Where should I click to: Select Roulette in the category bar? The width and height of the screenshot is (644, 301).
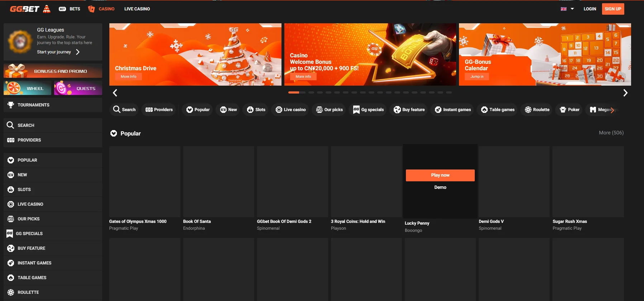(x=537, y=110)
